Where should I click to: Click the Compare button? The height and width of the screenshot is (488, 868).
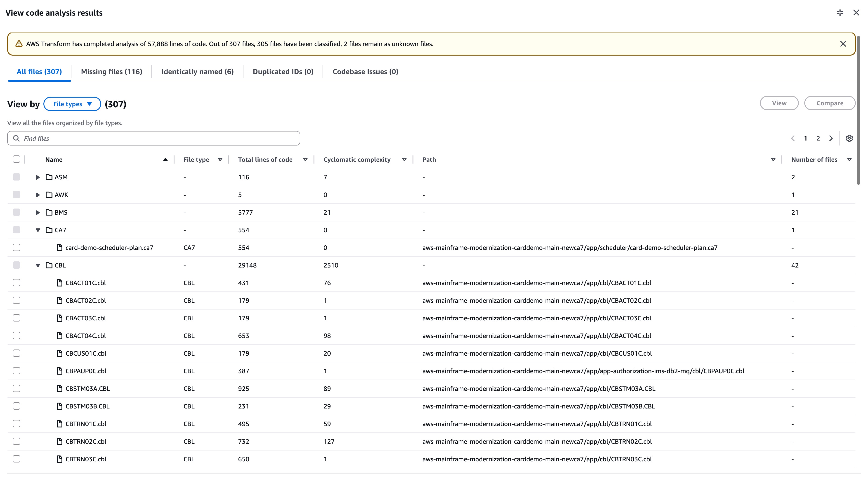[x=830, y=103]
